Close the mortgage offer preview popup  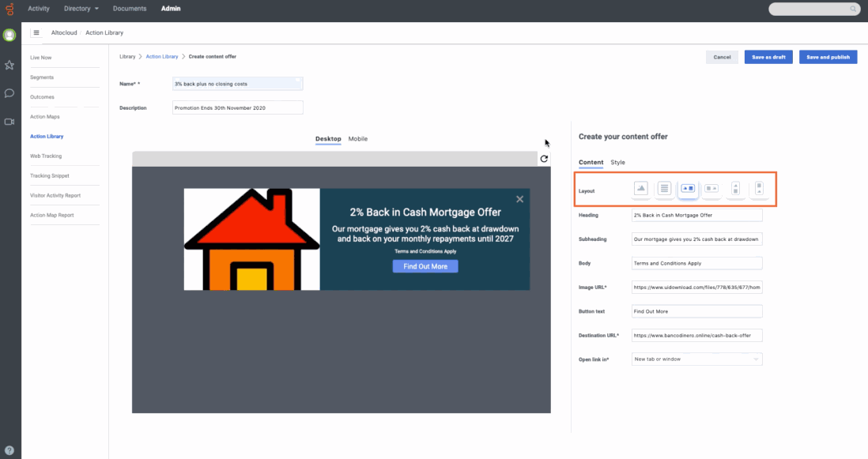[519, 199]
